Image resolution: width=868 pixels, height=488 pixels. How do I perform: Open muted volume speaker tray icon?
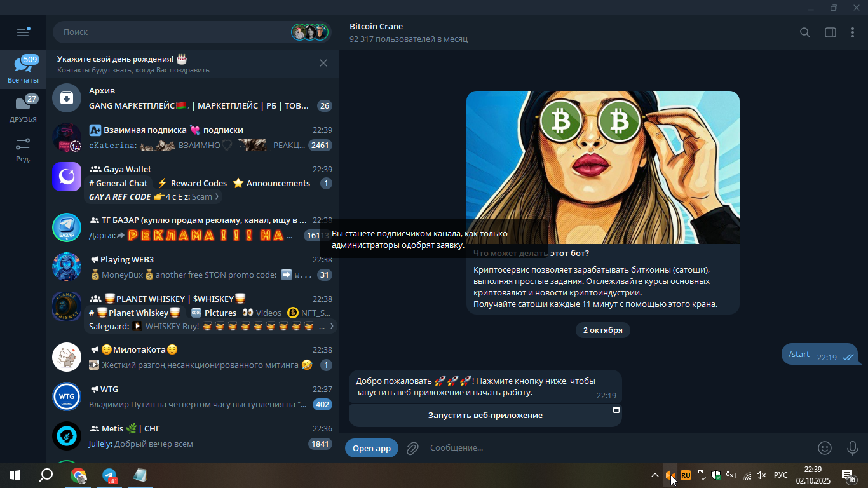click(x=762, y=475)
